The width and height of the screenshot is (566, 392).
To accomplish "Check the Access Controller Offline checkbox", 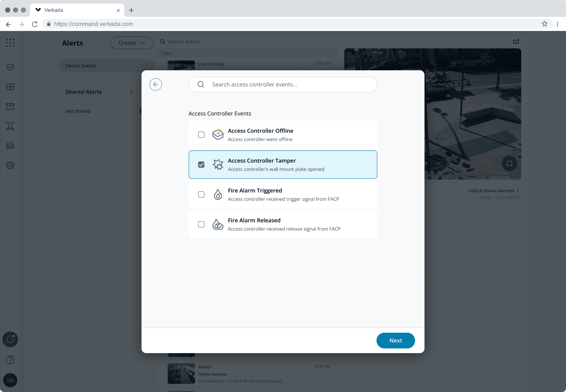I will (x=201, y=135).
